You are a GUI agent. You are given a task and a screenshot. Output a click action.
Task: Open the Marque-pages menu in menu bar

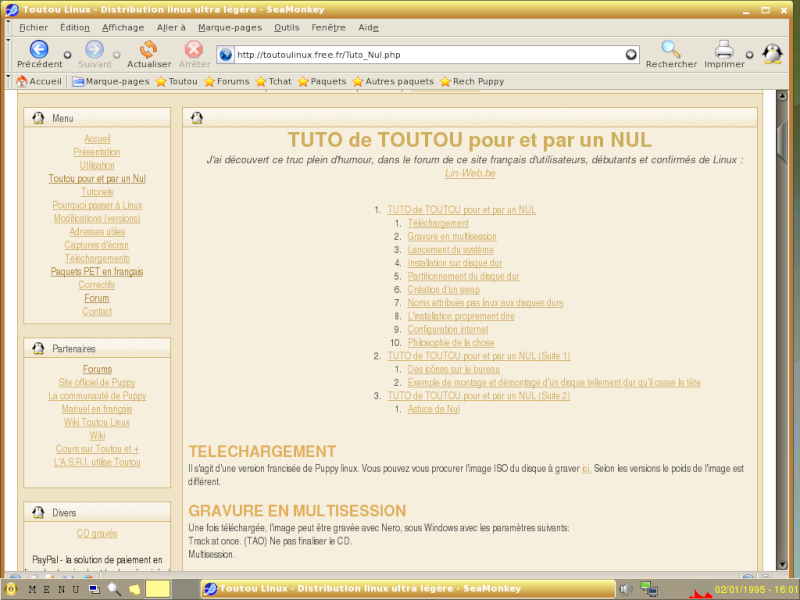[x=230, y=28]
